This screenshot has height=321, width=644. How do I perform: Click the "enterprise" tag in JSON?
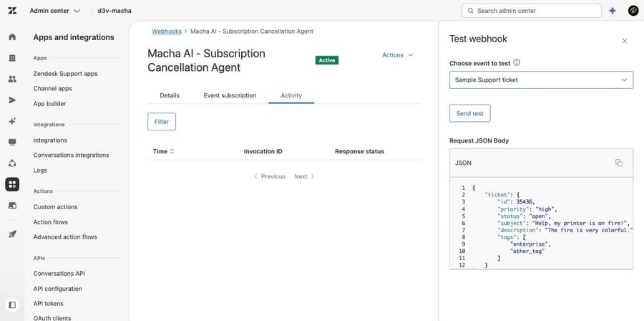[530, 244]
